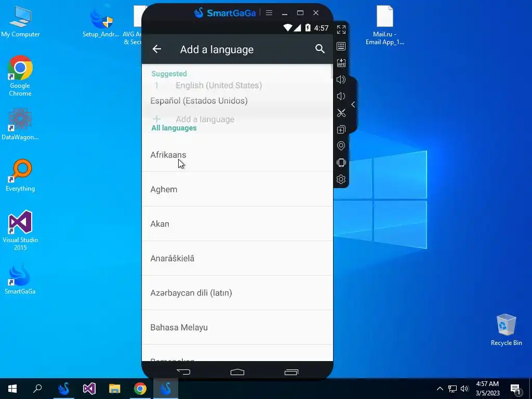Open SmartGaGa settings gear icon

(341, 179)
